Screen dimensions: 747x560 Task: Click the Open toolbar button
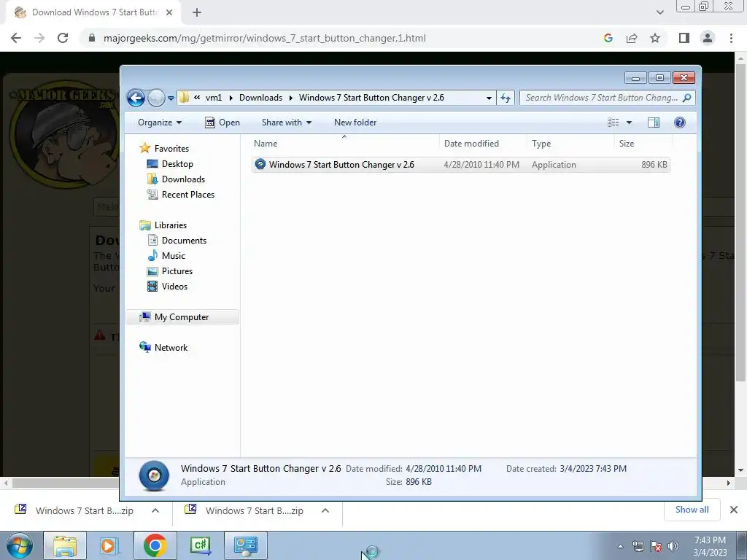(x=222, y=122)
